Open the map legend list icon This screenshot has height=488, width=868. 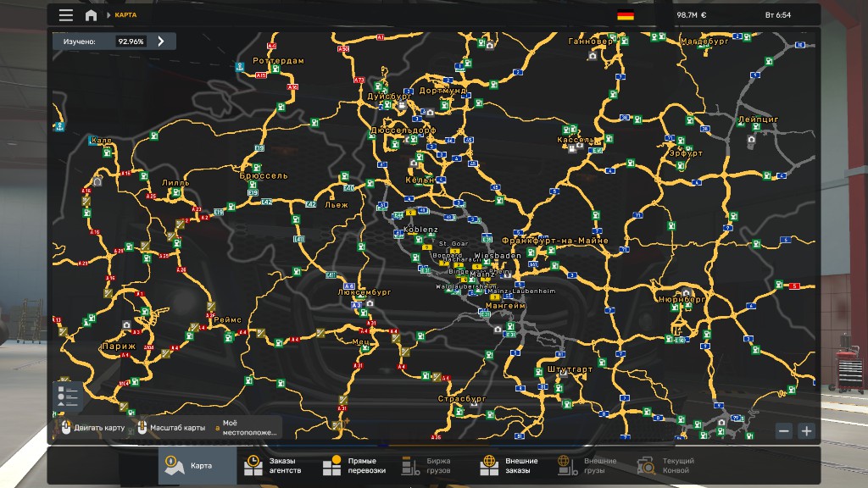68,396
